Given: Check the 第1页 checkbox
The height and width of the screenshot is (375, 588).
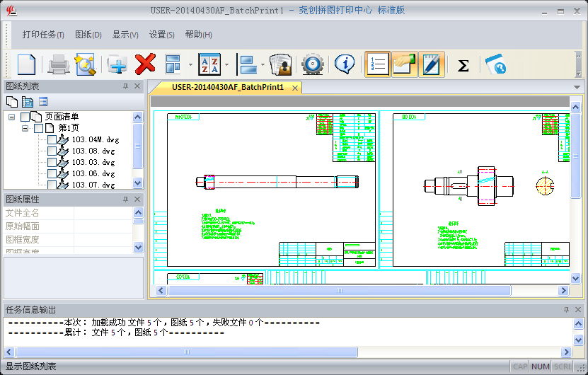Looking at the screenshot, I should (x=39, y=128).
